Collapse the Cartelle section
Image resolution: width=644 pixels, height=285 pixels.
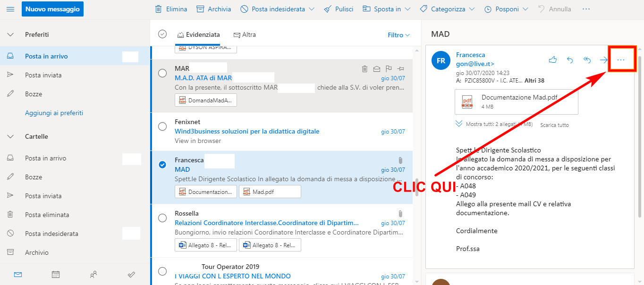click(x=10, y=136)
